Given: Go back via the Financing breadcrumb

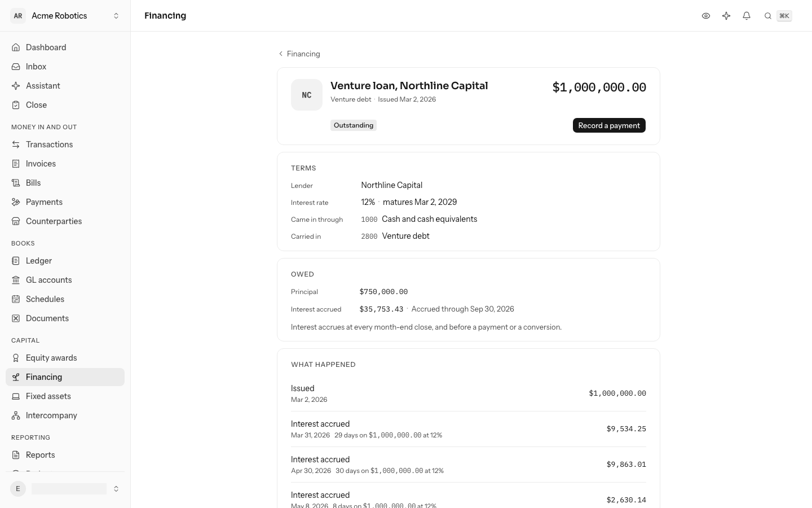Looking at the screenshot, I should (x=299, y=54).
